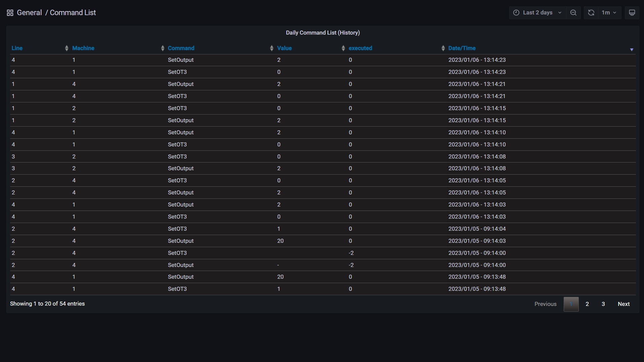The width and height of the screenshot is (644, 362).
Task: Click the sort arrows beside Command column
Action: pos(272,48)
